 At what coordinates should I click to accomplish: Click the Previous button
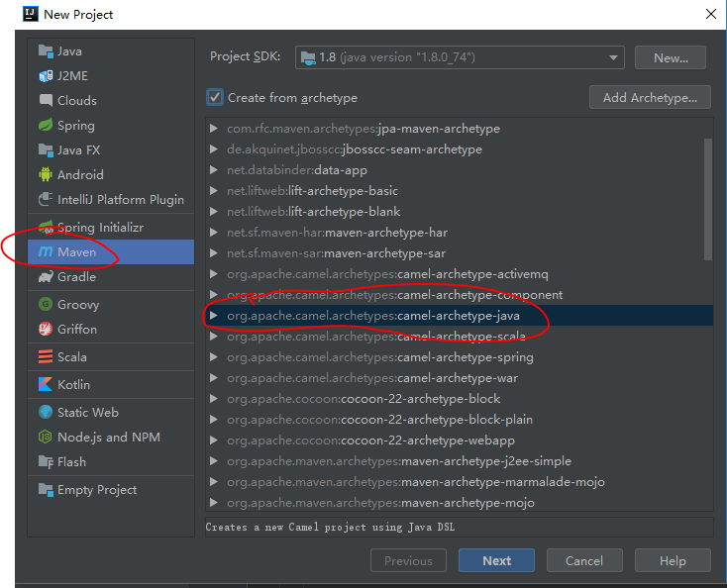pos(408,560)
